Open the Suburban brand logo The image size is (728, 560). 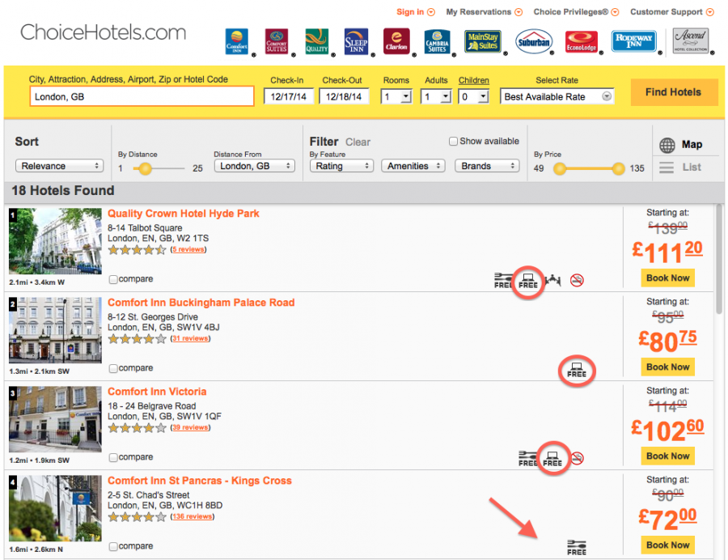pos(534,41)
